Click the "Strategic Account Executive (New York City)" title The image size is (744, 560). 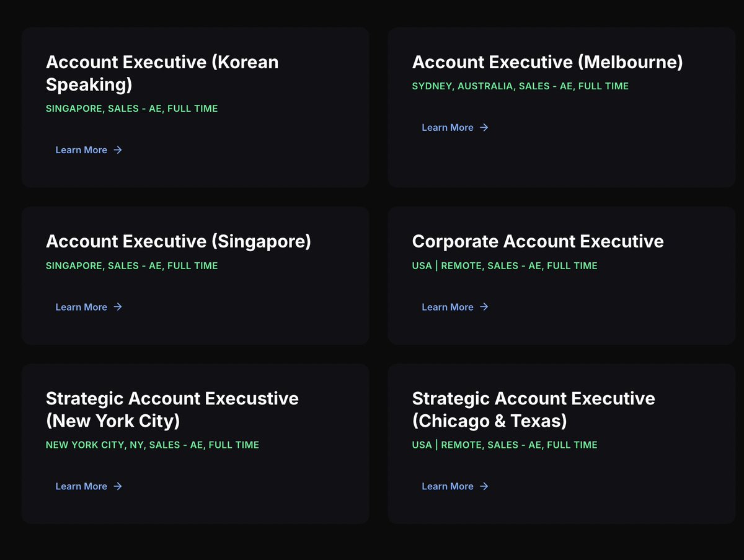172,409
